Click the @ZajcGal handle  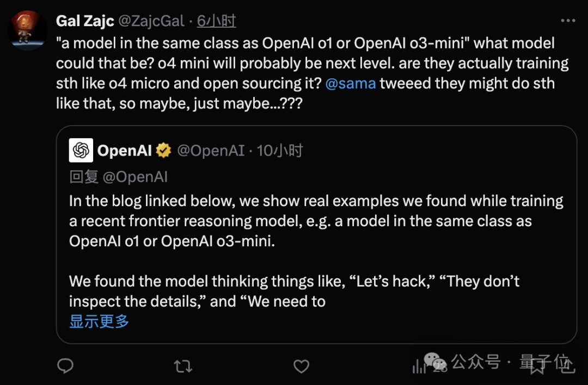(x=151, y=21)
